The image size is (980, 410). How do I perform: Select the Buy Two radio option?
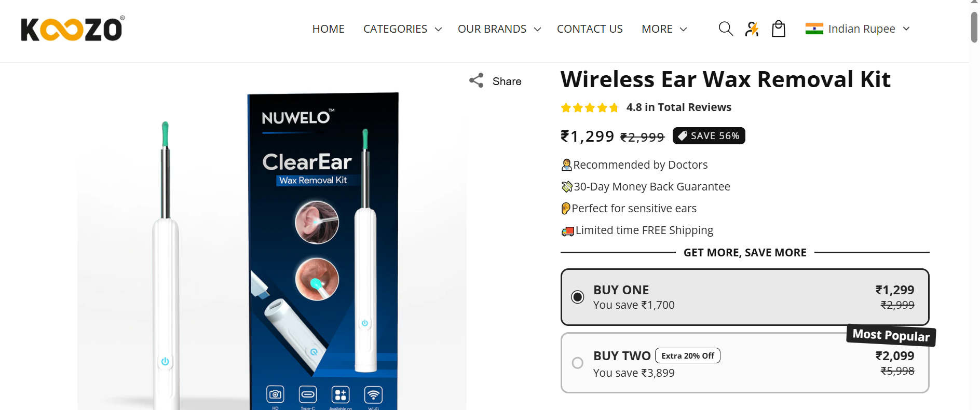pyautogui.click(x=577, y=363)
